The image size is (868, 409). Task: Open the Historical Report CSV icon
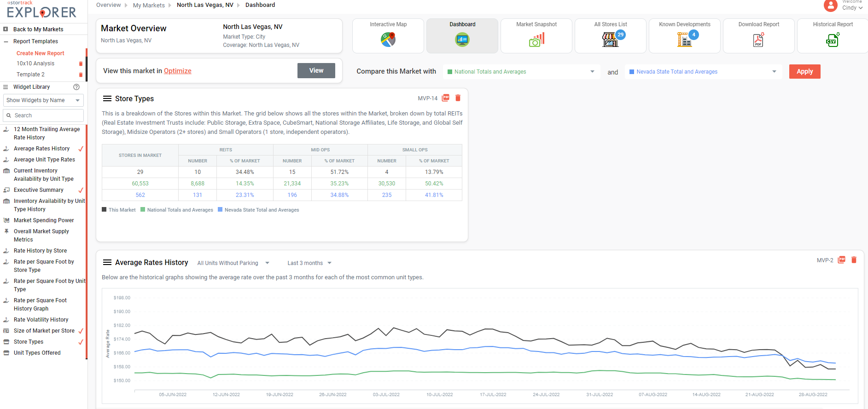(x=833, y=40)
